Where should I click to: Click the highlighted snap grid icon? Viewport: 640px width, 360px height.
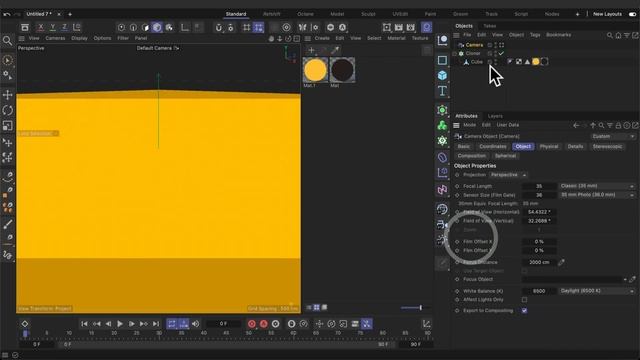[x=258, y=27]
